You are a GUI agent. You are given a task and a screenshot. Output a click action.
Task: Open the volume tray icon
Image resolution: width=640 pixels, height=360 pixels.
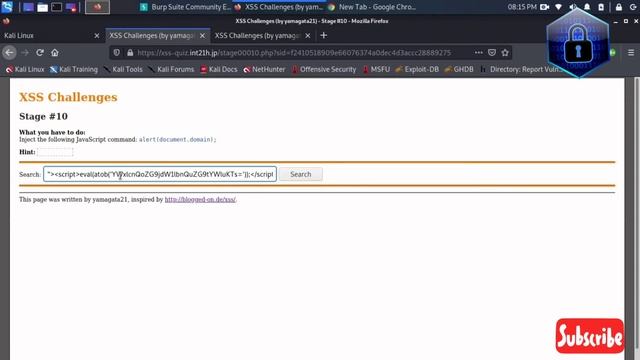pos(573,7)
